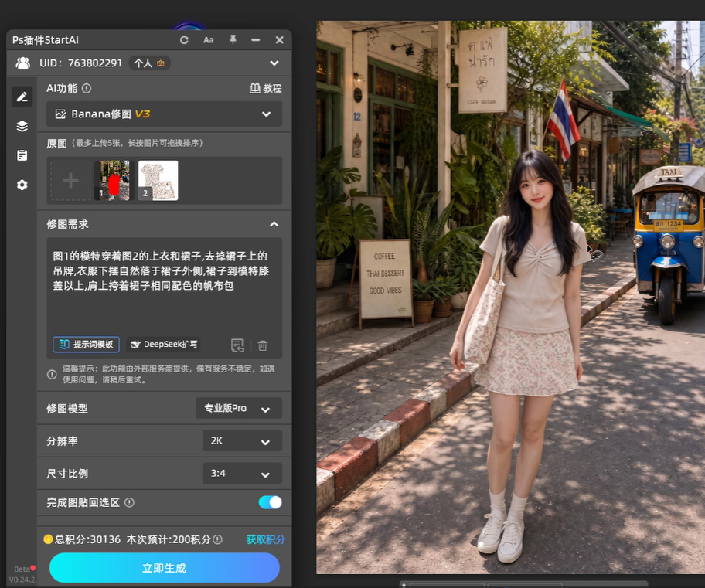
Task: Open the layers stack sidebar icon
Action: click(22, 126)
